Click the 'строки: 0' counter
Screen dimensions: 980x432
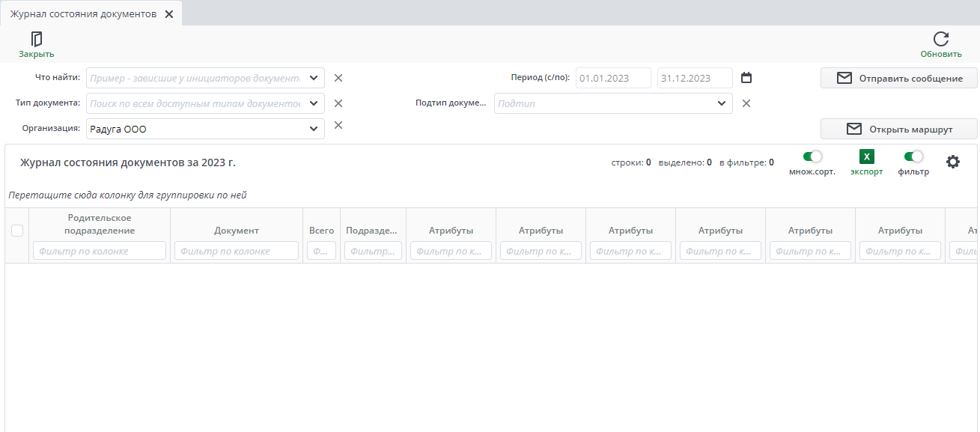pos(631,162)
